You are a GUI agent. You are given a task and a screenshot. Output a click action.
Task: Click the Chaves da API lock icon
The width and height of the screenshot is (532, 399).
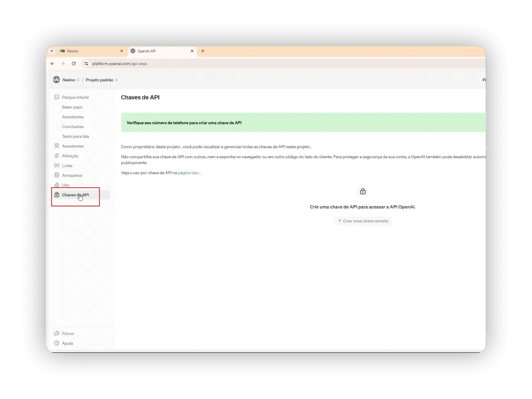pos(57,195)
